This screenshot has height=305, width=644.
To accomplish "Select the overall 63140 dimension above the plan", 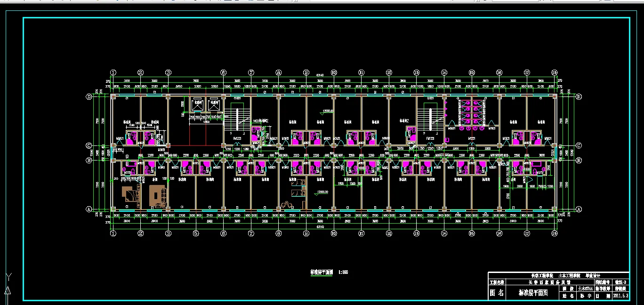I will (x=320, y=75).
